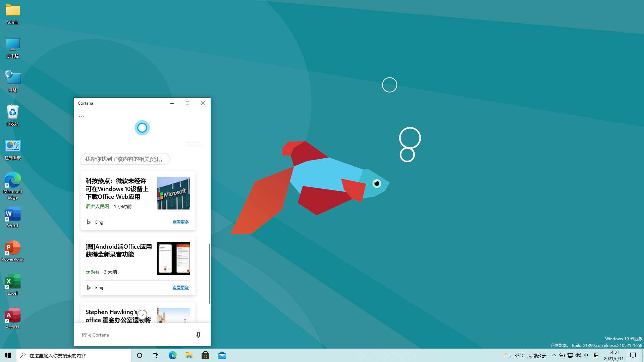Select the 网络 desktop icon
The image size is (644, 362).
13,81
